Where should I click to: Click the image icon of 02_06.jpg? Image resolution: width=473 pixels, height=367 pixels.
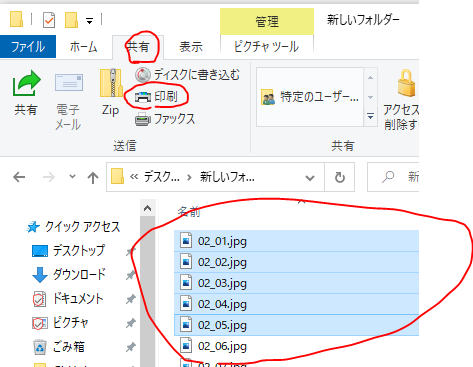pos(186,346)
